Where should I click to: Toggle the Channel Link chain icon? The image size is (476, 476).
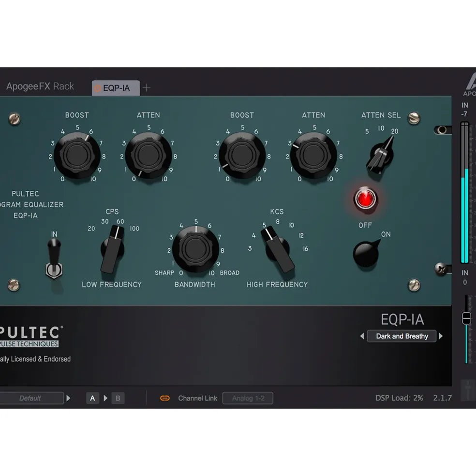165,398
